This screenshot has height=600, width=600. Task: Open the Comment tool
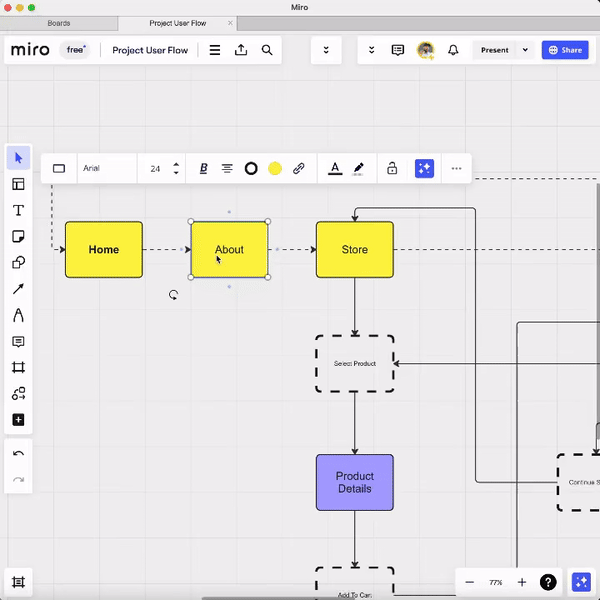tap(18, 342)
